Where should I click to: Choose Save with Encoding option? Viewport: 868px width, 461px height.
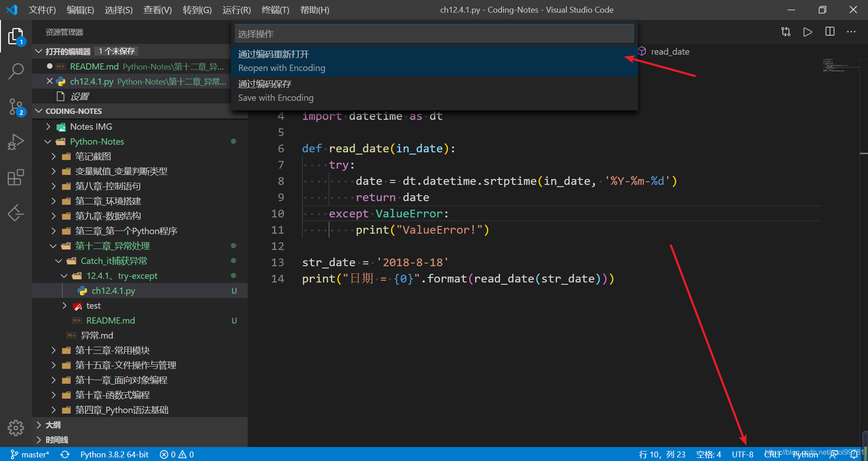coord(434,91)
